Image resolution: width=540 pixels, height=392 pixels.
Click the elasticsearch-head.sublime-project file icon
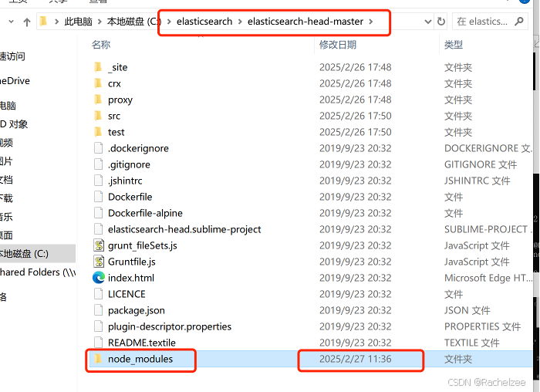pyautogui.click(x=99, y=228)
